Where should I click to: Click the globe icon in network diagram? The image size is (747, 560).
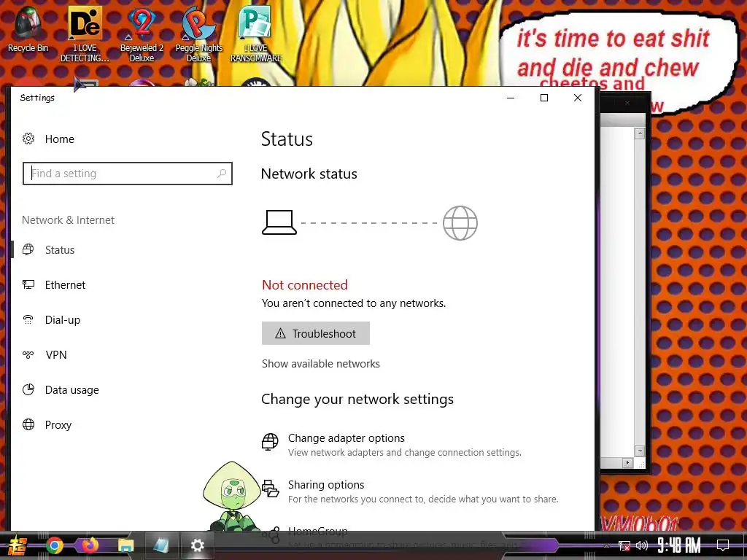[x=460, y=223]
